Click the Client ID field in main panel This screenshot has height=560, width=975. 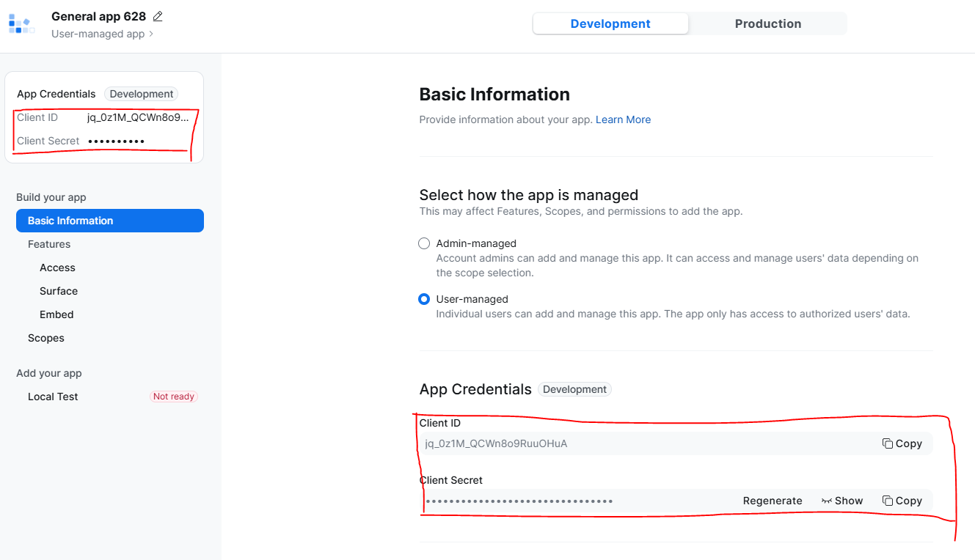click(676, 443)
